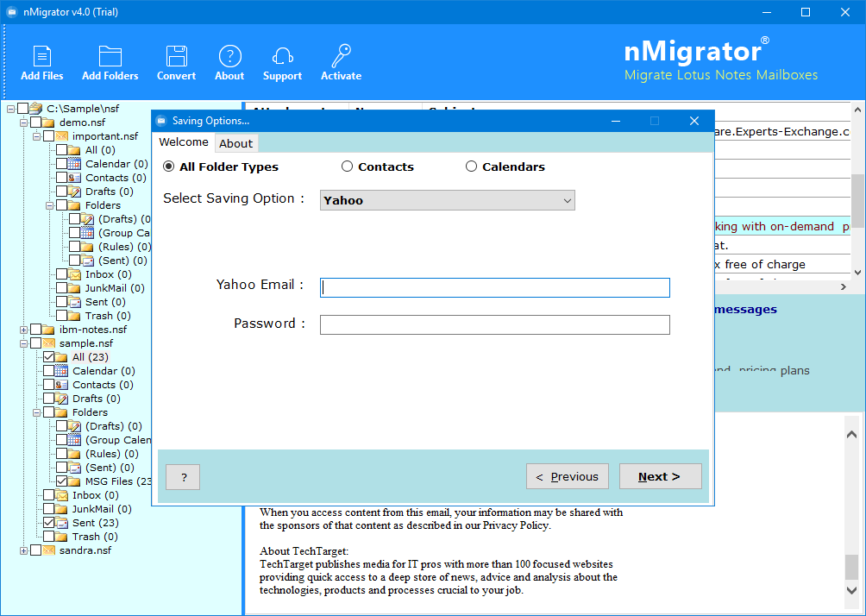Viewport: 866px width, 616px height.
Task: Switch to the Welcome tab
Action: (184, 142)
